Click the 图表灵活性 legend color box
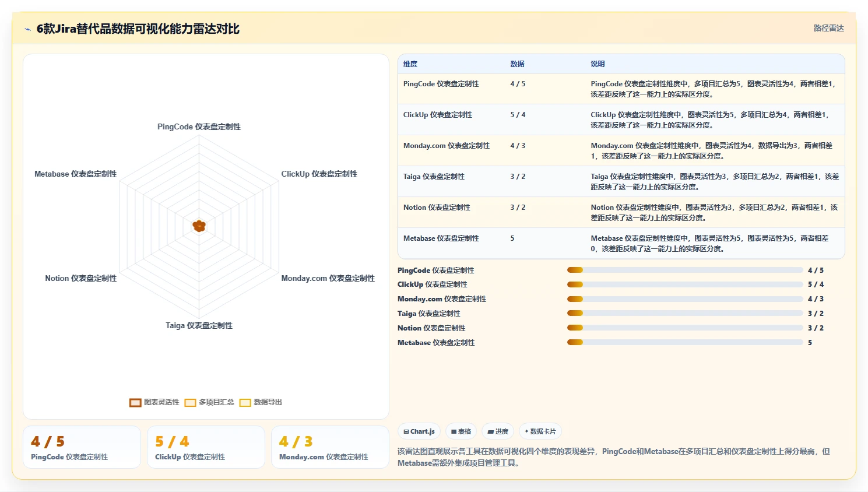The image size is (868, 492). (135, 402)
